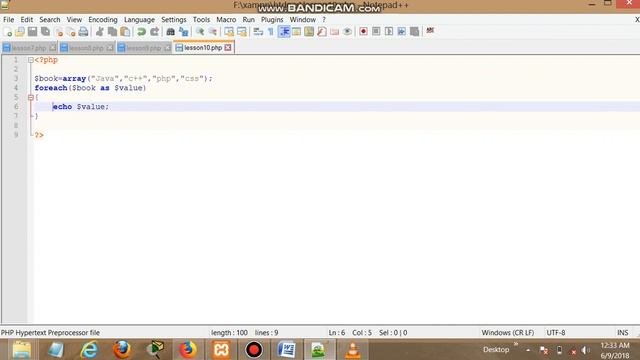Click the $book=array line of code
This screenshot has width=640, height=360.
click(124, 79)
